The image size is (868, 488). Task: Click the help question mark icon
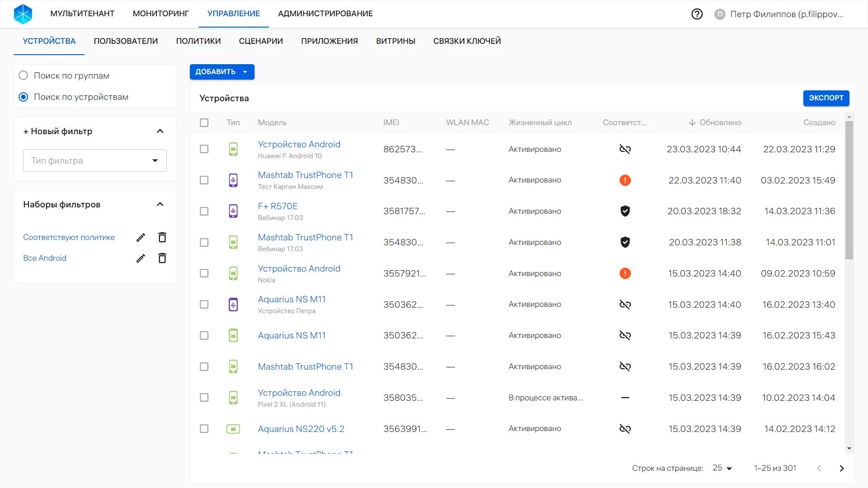coord(697,14)
